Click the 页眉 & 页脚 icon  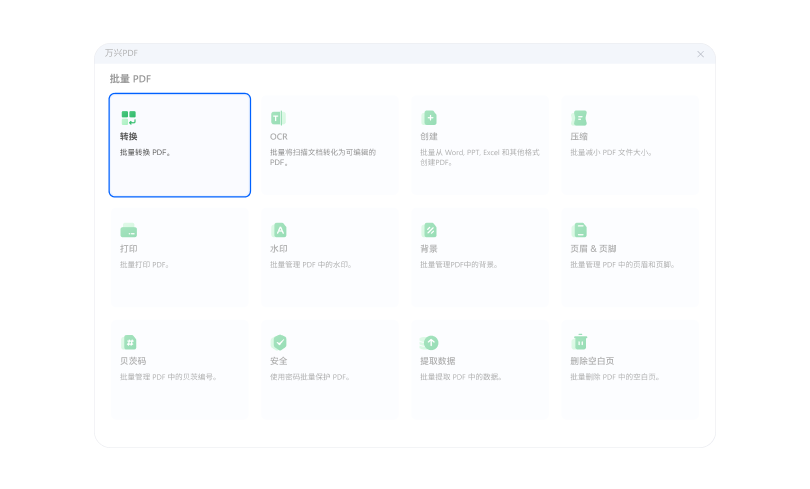579,230
